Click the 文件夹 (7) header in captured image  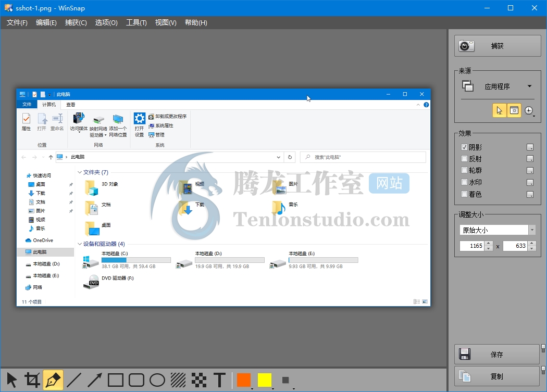(95, 172)
